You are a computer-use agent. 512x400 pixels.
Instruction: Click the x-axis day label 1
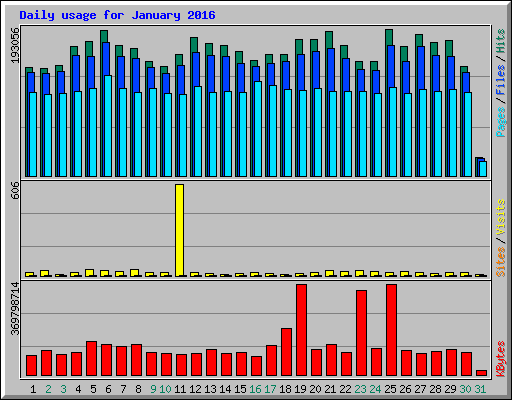(x=33, y=389)
